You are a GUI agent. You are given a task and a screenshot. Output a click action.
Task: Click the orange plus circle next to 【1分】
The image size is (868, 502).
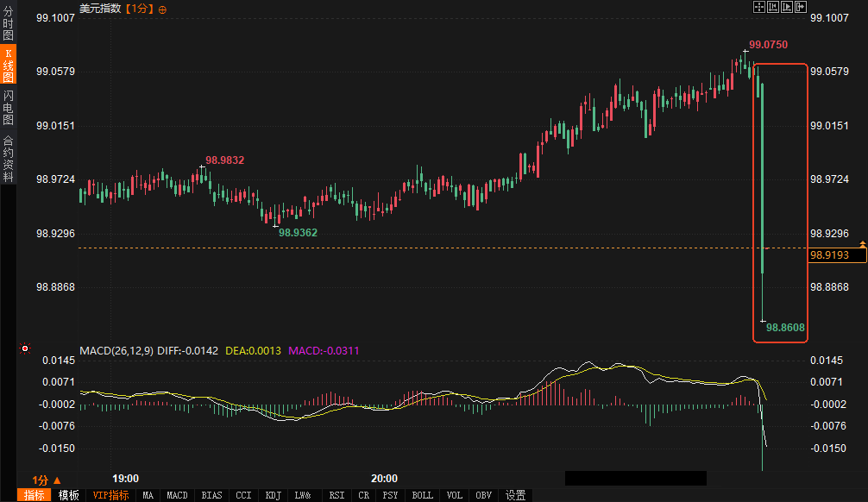click(x=162, y=10)
